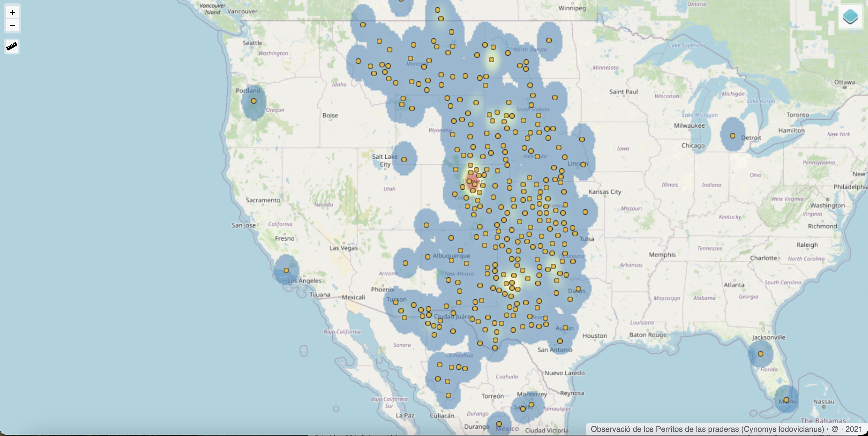Select the observation marker near Detroit
The image size is (868, 436).
click(733, 136)
